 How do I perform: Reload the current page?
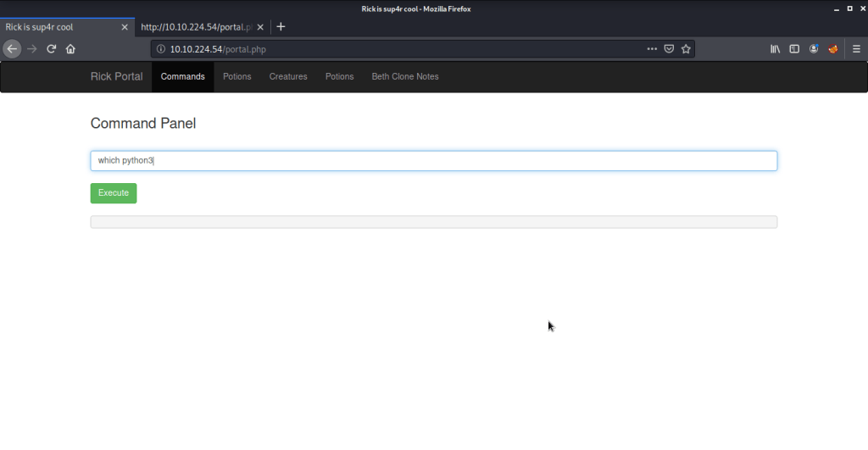pos(52,49)
